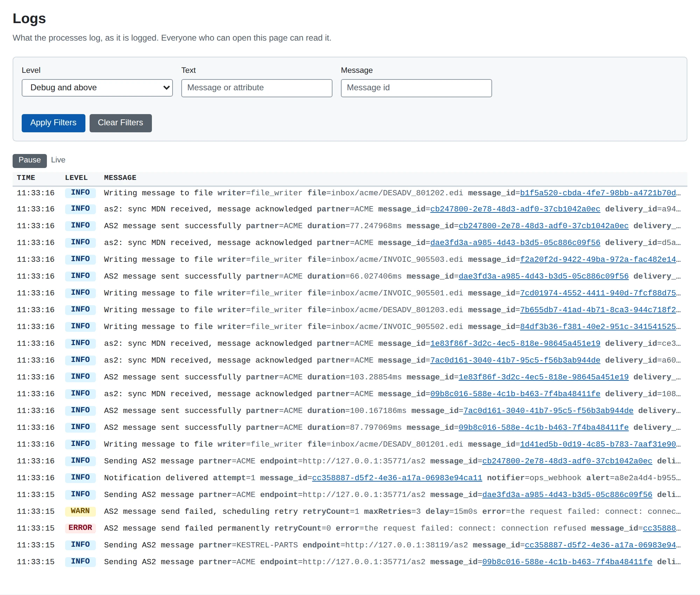Viewport: 700px width, 595px height.
Task: Open message id link in MDN row with delivery_id=d5a
Action: (x=515, y=243)
